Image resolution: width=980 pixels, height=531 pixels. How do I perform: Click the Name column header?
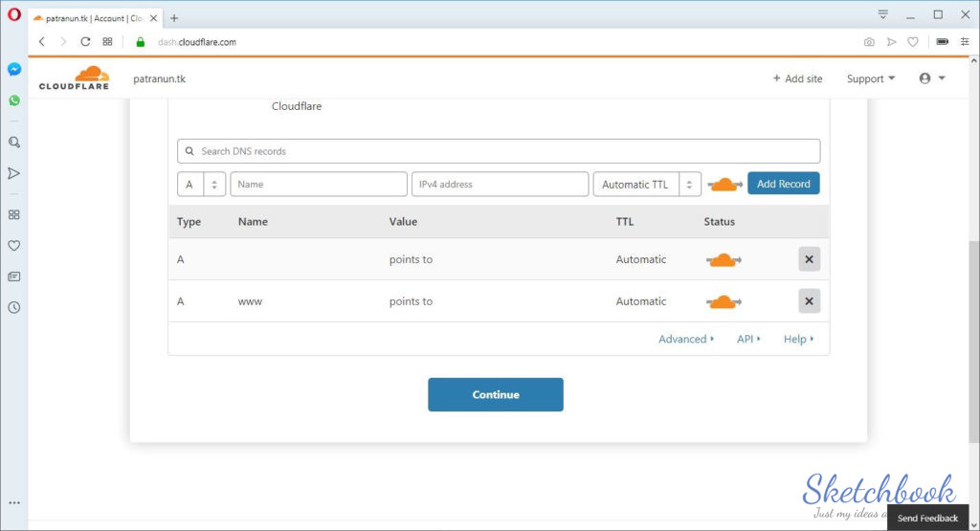[253, 221]
